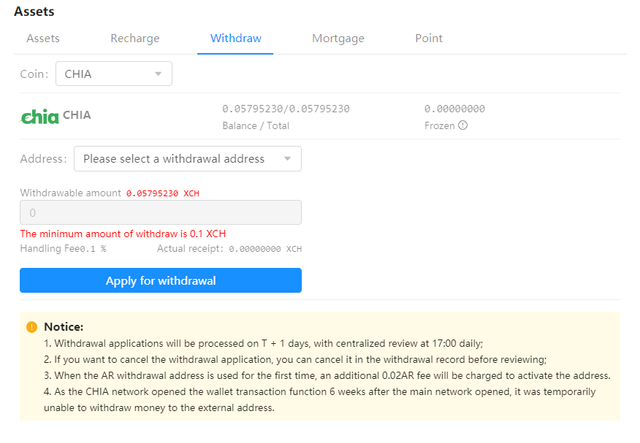
Task: Click the Balance / Total value
Action: point(286,109)
